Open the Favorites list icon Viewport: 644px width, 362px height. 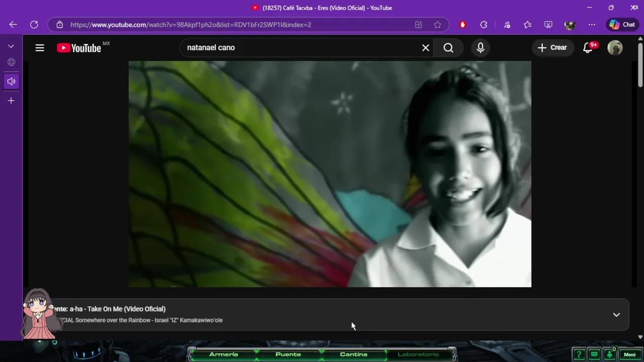pos(527,25)
